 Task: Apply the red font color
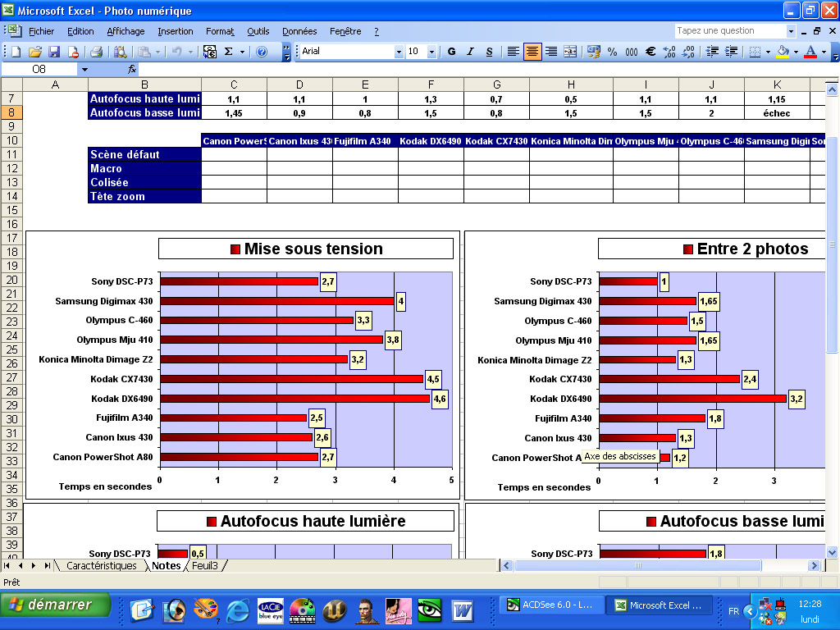click(810, 52)
